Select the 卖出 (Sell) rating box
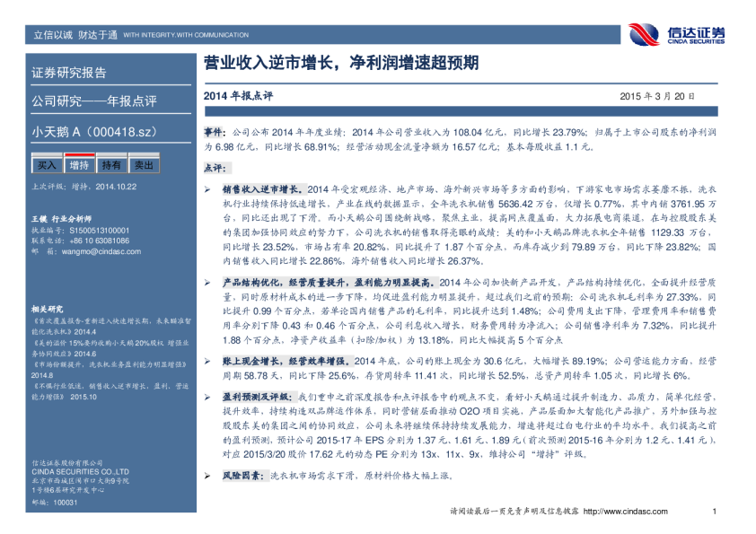 143,165
